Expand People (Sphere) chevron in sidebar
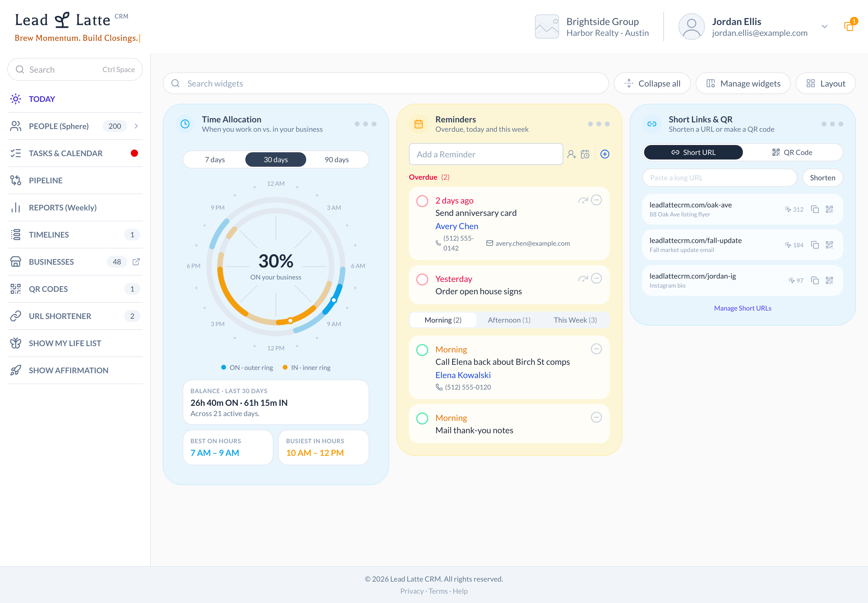Image resolution: width=868 pixels, height=603 pixels. [x=136, y=126]
